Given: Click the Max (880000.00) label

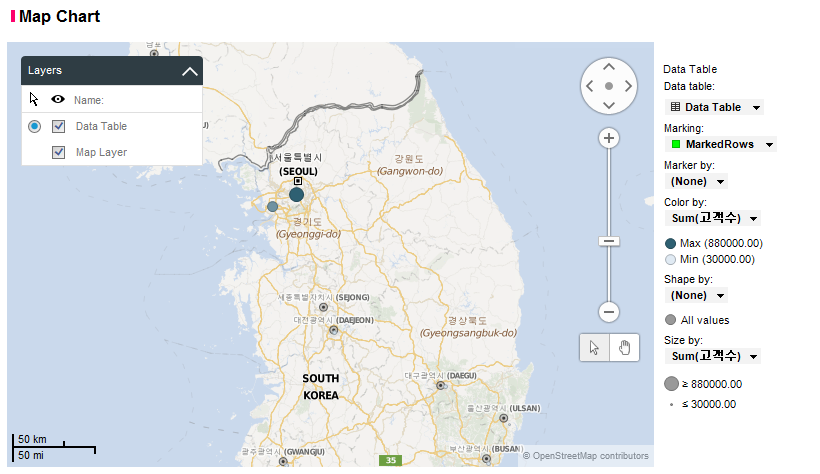Looking at the screenshot, I should tap(722, 243).
